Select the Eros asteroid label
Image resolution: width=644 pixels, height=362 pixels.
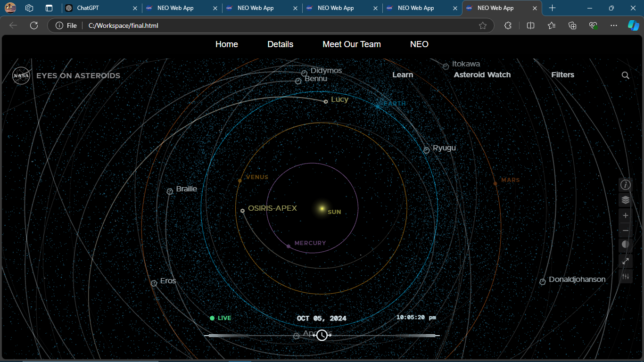pos(168,281)
